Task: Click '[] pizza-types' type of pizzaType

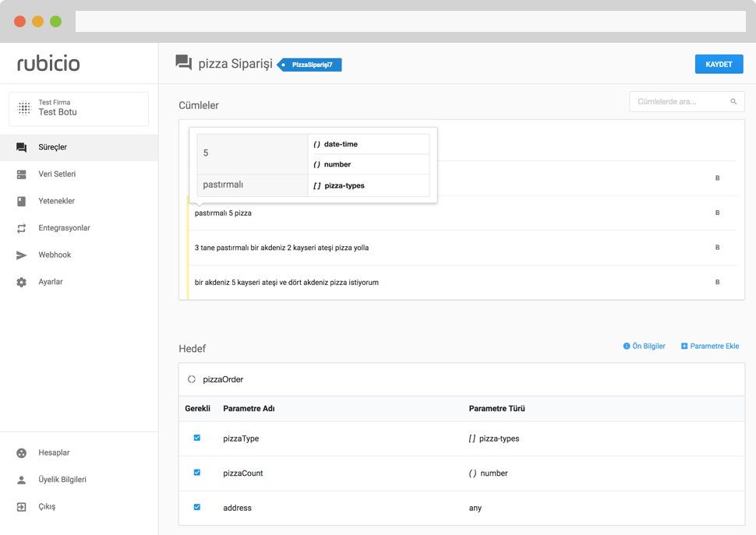Action: (x=494, y=438)
